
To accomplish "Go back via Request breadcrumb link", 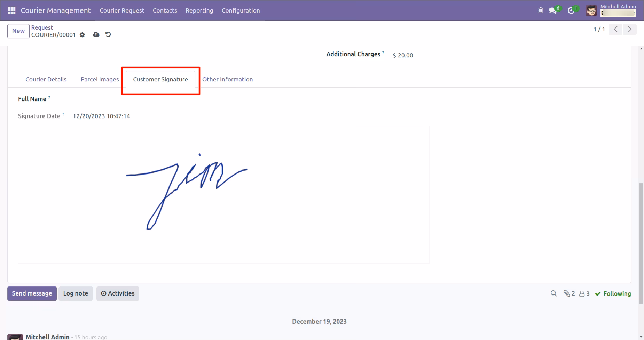I will pyautogui.click(x=42, y=27).
